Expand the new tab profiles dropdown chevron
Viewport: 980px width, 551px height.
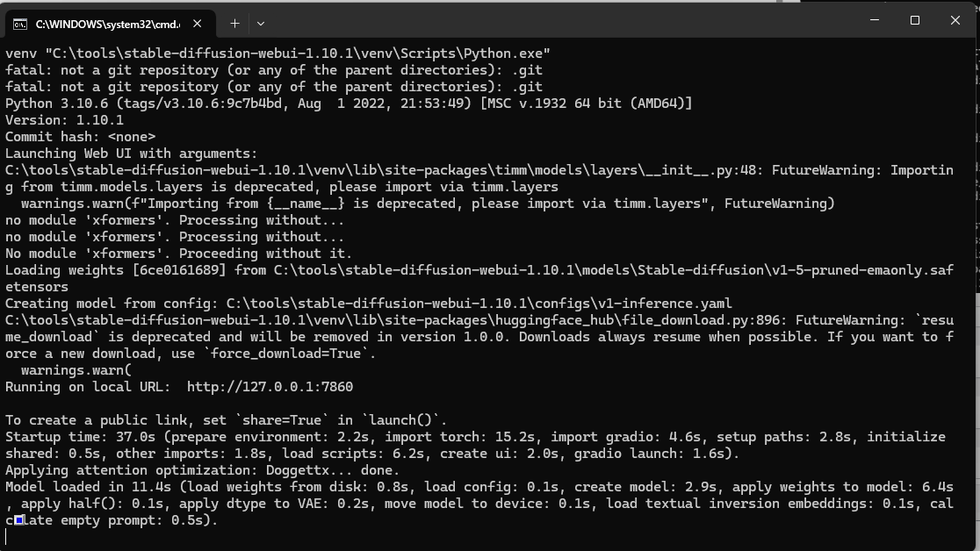(261, 24)
